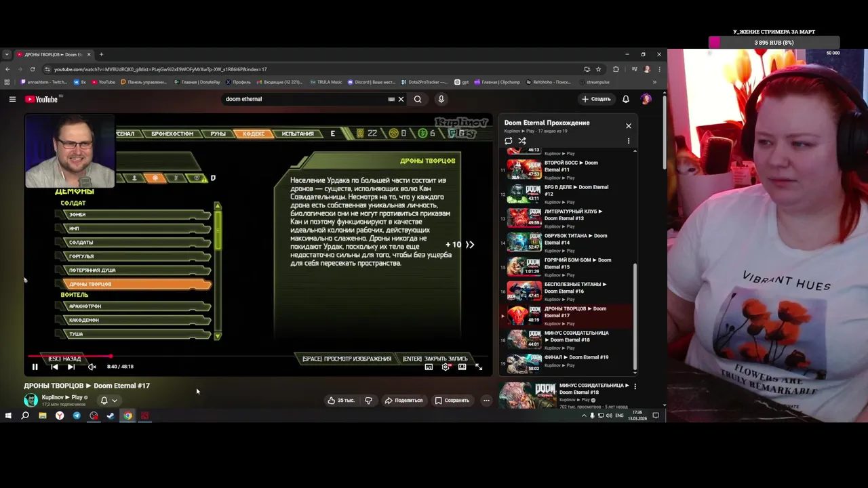Open a new Chrome tab

(101, 54)
